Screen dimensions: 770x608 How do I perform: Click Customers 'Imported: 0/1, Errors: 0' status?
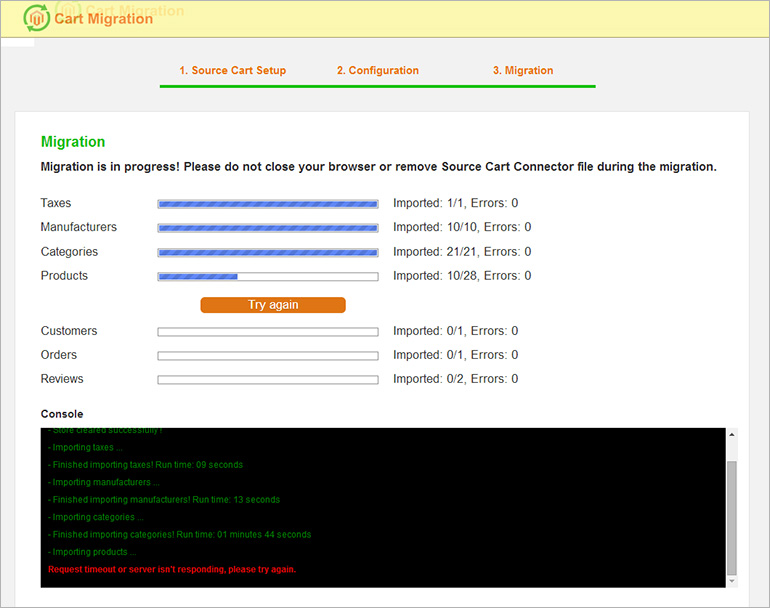pos(455,331)
